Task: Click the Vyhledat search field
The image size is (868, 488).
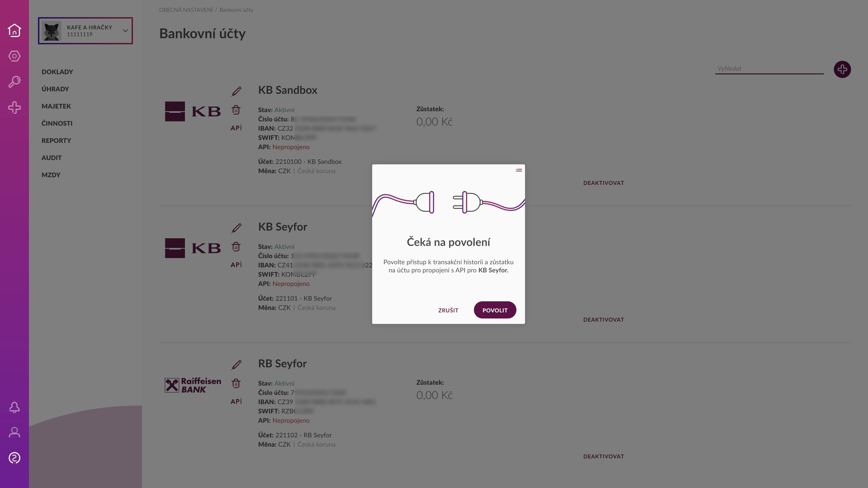Action: tap(769, 69)
